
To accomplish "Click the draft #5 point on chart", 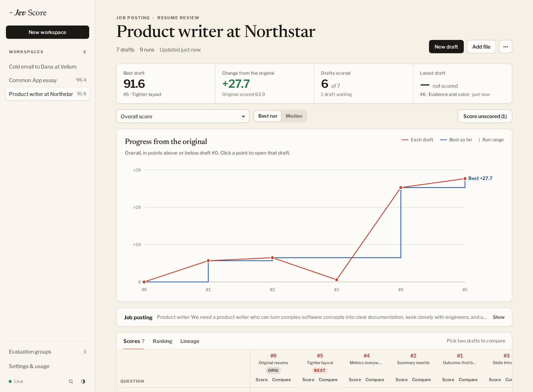I will point(465,178).
